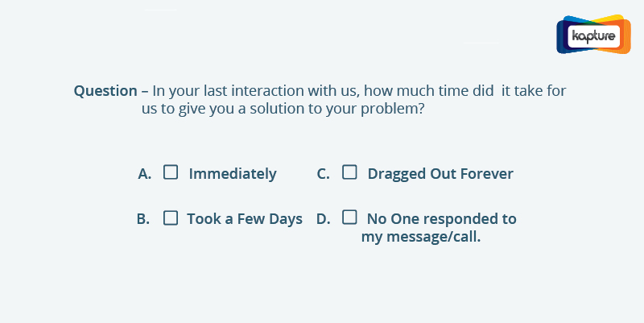Check the Took a Few Days box
This screenshot has height=323, width=644.
[x=171, y=217]
